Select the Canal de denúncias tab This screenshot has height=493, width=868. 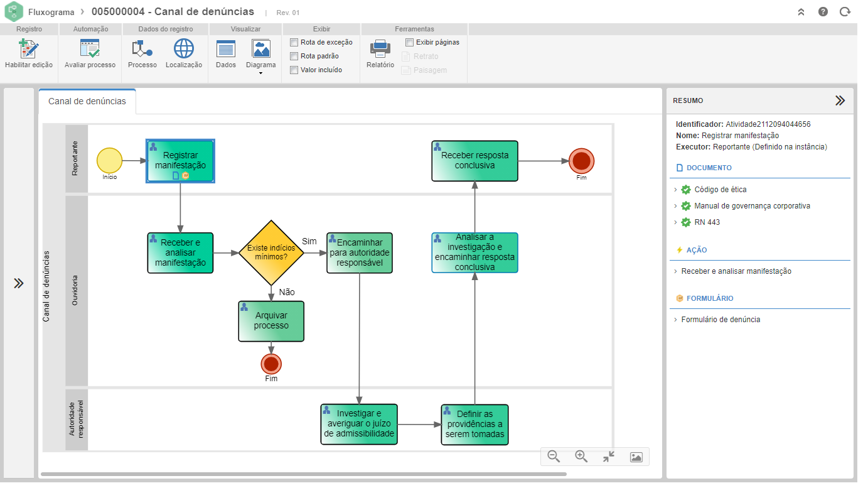pos(87,101)
